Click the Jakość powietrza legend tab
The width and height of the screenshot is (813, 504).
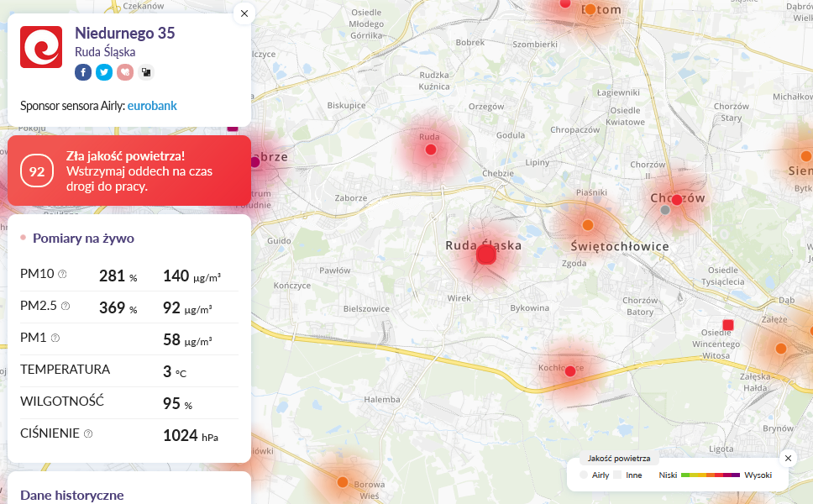[619, 459]
